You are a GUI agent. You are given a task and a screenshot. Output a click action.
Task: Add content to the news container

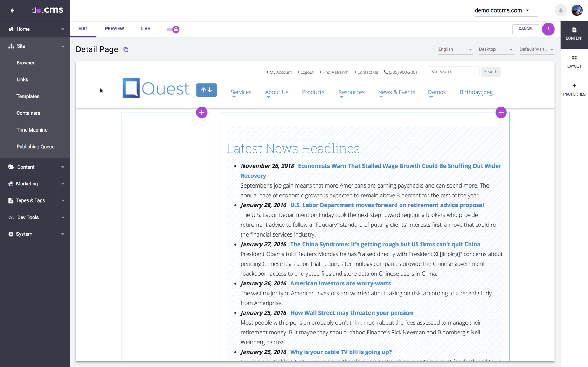tap(501, 112)
